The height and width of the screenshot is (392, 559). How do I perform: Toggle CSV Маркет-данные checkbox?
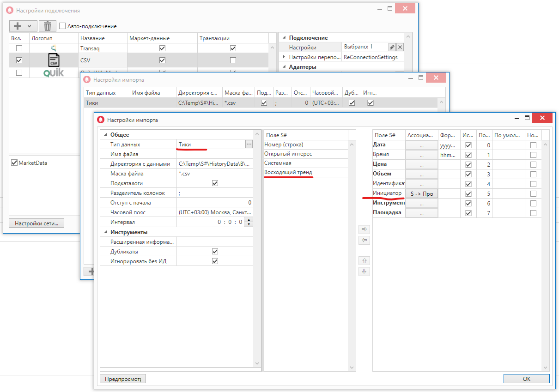pyautogui.click(x=162, y=60)
